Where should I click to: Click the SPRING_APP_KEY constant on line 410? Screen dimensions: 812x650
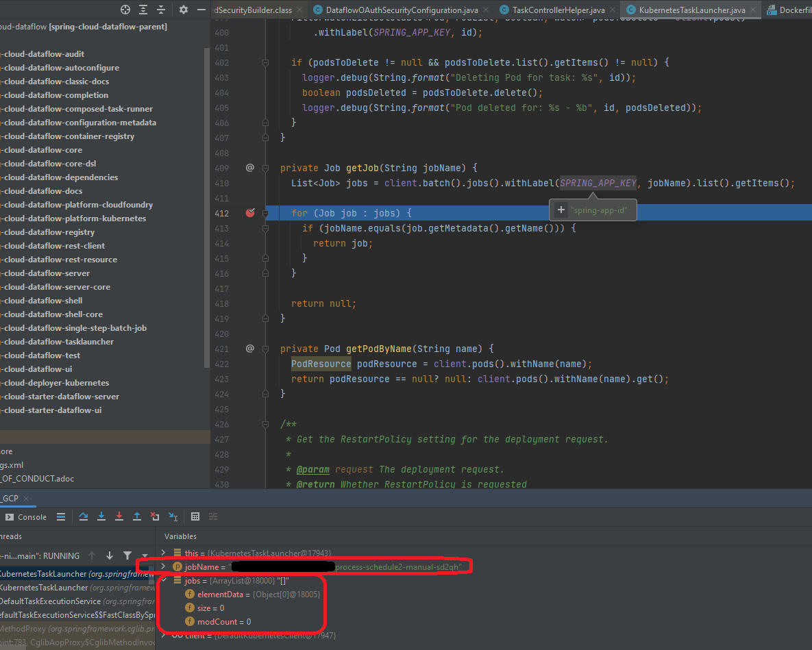(598, 183)
